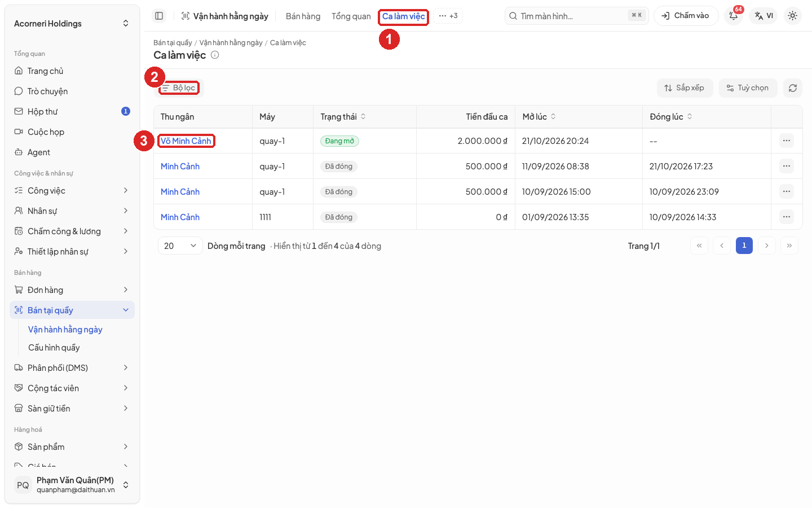
Task: Focus the Tìm màn hình search field
Action: [576, 16]
